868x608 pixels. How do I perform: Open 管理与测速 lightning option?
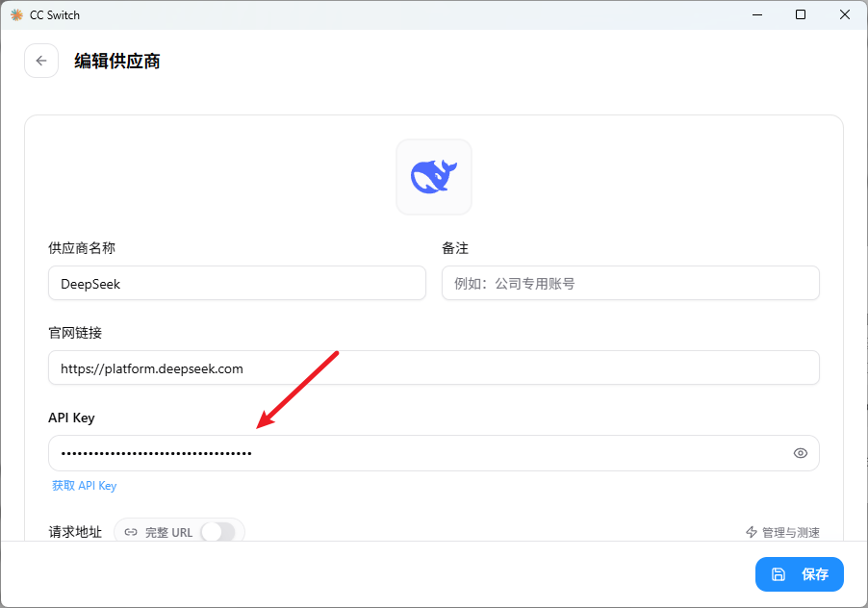782,532
